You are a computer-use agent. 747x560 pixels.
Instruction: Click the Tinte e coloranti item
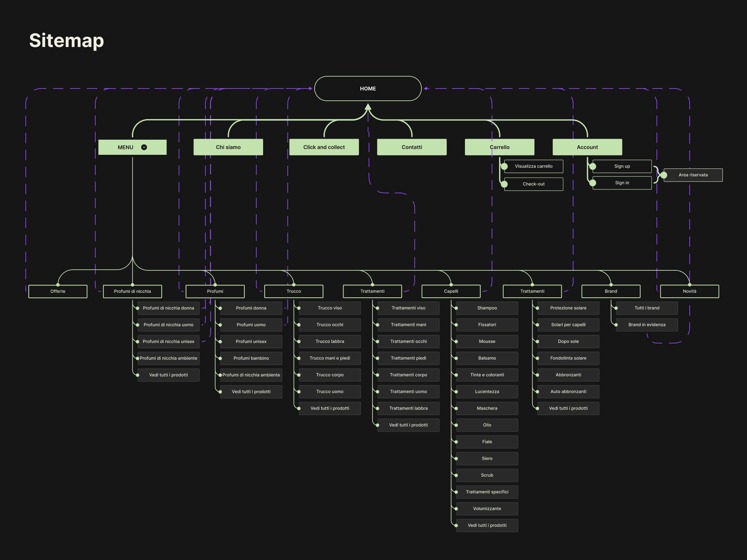click(x=487, y=375)
